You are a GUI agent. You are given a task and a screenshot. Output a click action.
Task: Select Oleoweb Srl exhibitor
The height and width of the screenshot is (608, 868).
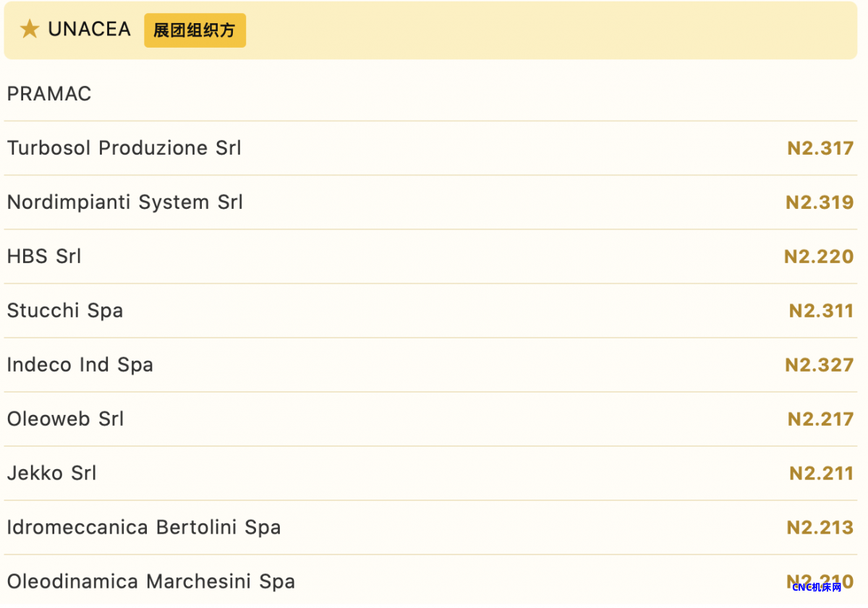tap(430, 419)
